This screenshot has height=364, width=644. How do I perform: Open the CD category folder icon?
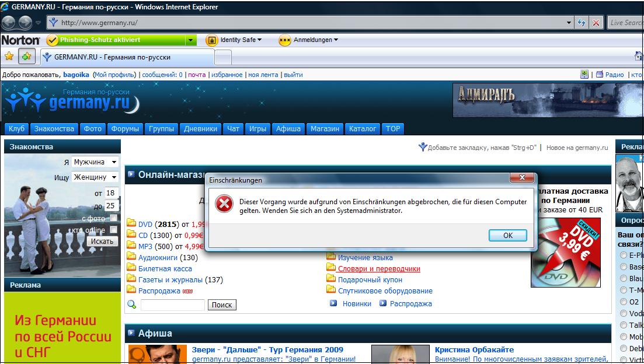click(x=131, y=235)
